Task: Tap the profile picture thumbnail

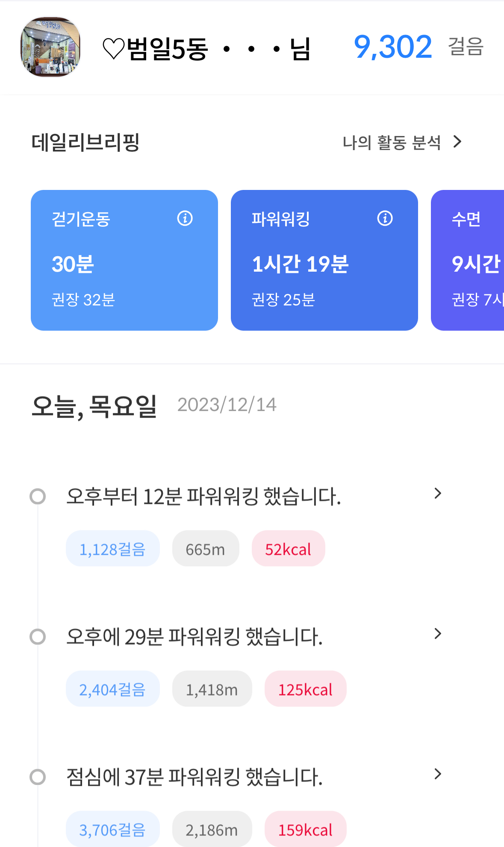Action: (50, 47)
